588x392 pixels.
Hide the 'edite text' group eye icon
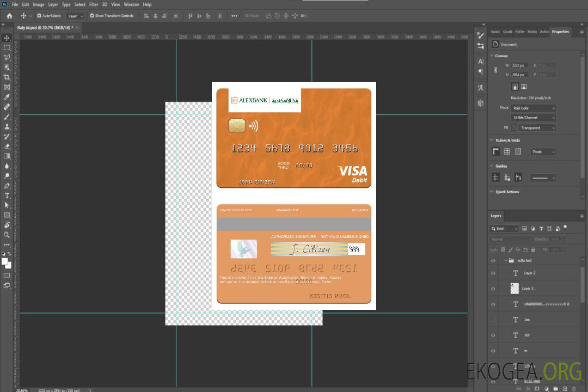[493, 261]
